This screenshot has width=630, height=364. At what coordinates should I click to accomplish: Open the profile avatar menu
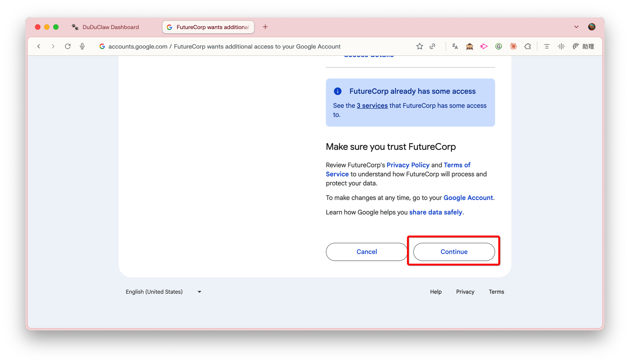click(x=592, y=27)
